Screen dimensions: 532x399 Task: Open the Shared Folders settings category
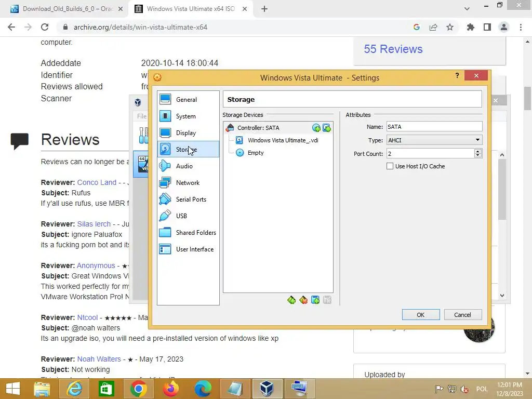point(188,232)
